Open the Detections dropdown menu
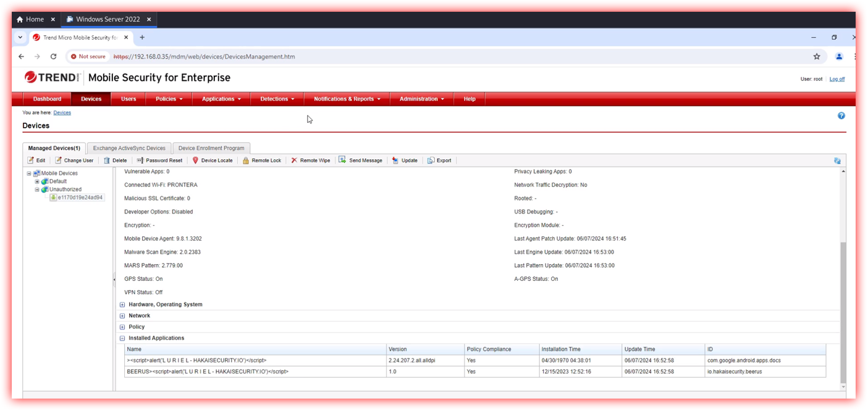Screen dimensions: 868x411 [x=277, y=99]
